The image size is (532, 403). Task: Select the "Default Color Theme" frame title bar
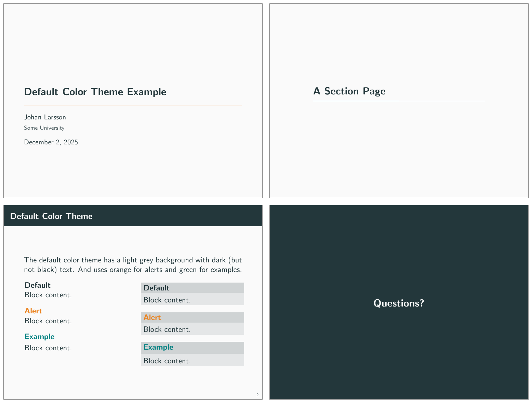[x=133, y=216]
